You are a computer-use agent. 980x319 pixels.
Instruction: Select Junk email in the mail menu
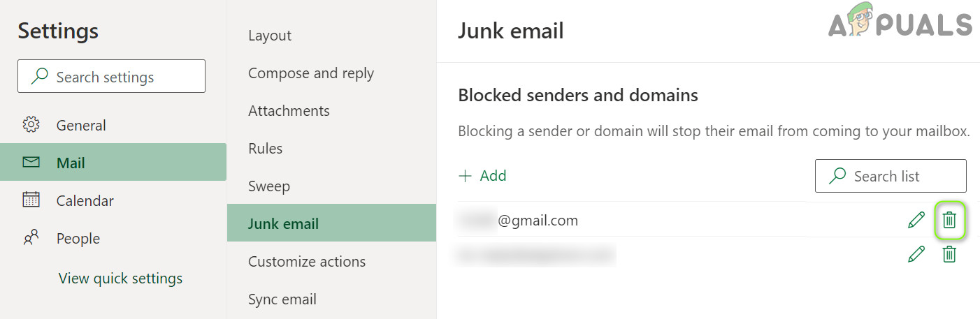point(283,224)
